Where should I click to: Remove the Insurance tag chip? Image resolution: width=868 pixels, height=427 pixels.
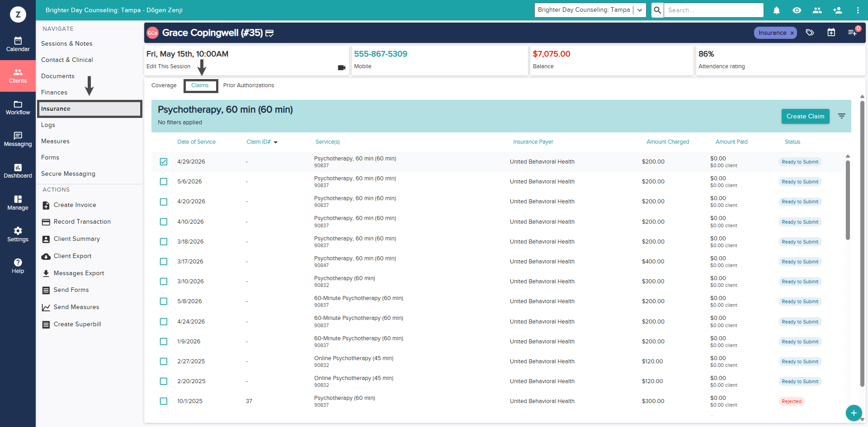792,33
